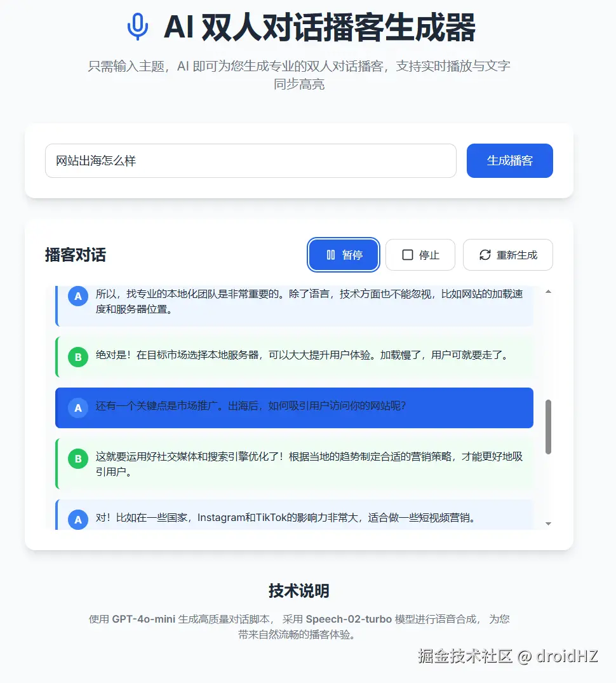Click the dialogue scrollbar down arrow
Viewport: 616px width, 683px height.
click(549, 524)
